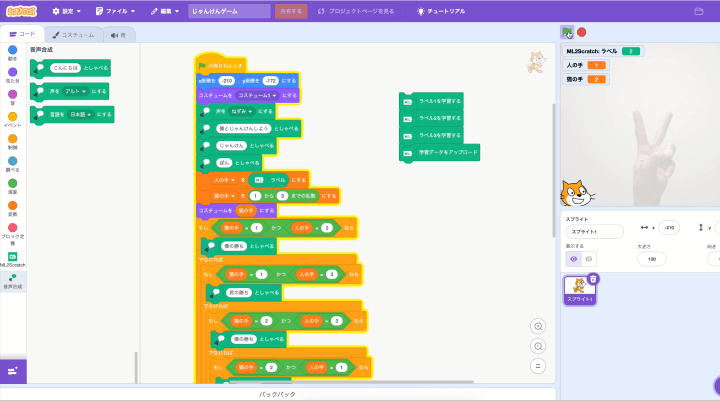Select the Text to Speech (音声合成) category
This screenshot has height=401, width=720.
pos(12,282)
